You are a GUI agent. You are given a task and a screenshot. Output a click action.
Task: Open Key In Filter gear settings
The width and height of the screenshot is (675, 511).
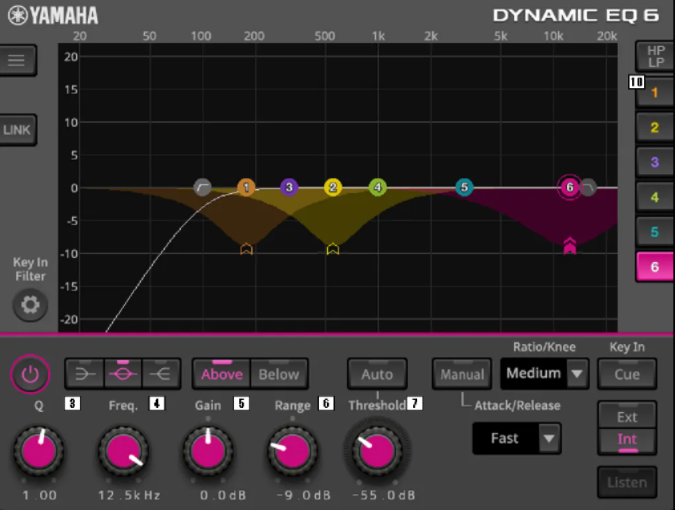click(x=30, y=305)
